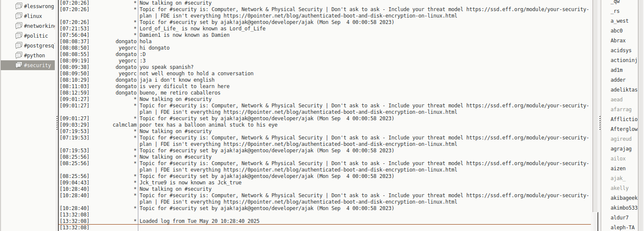Click the #politic channel icon
This screenshot has height=231, width=644.
18,36
